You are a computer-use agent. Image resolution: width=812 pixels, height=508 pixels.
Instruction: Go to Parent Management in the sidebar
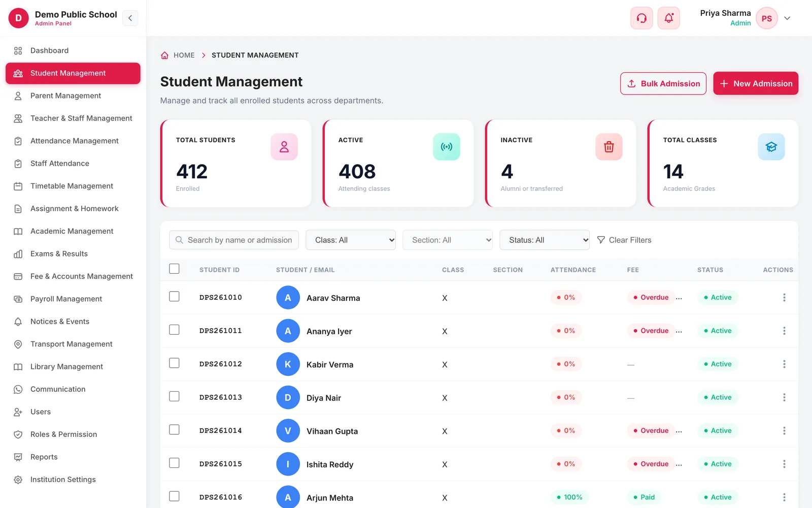(x=73, y=96)
